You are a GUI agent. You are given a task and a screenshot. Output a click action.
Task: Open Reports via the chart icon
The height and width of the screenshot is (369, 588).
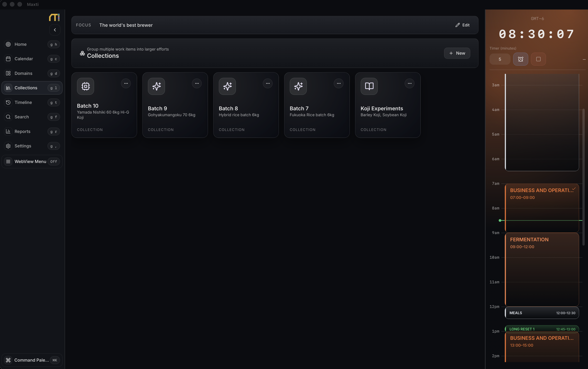[8, 131]
